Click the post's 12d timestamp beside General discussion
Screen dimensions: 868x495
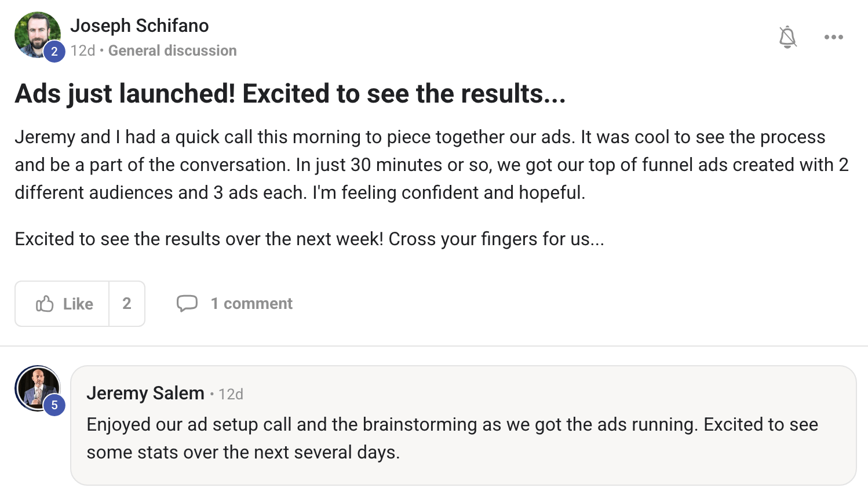(x=83, y=51)
